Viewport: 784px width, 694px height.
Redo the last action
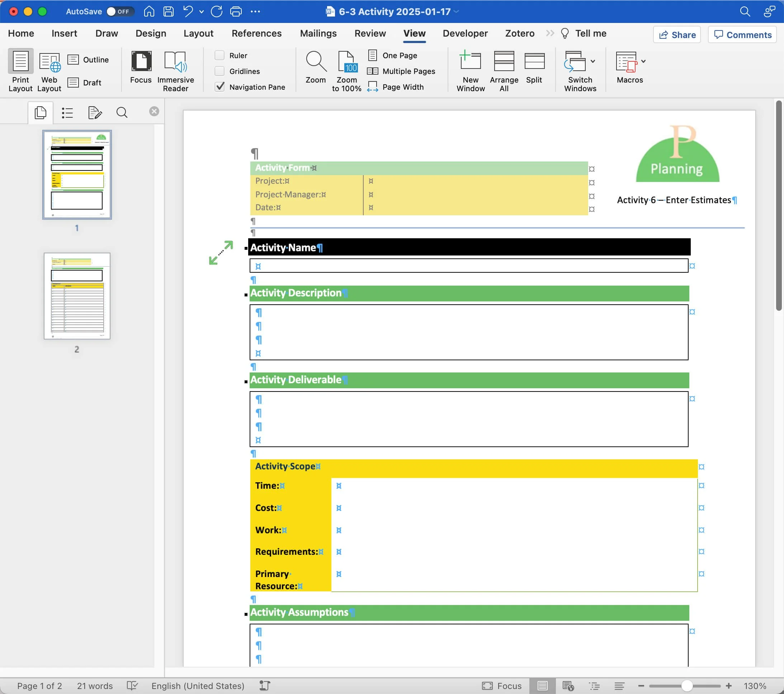click(217, 11)
